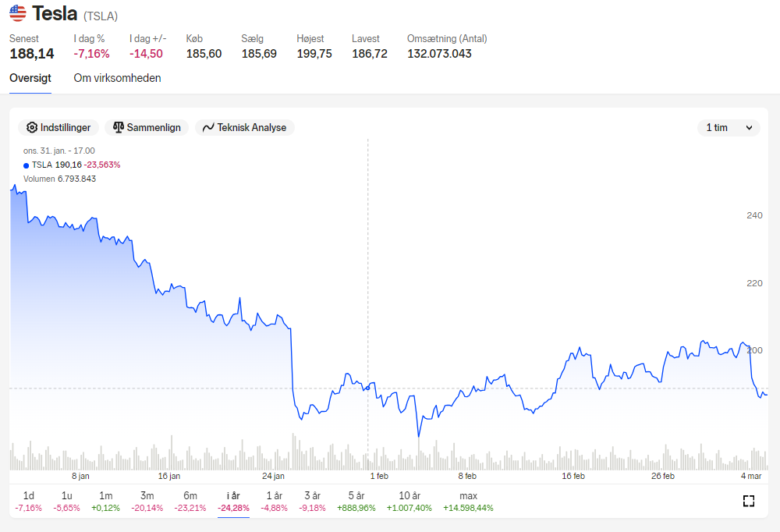This screenshot has height=532, width=780.
Task: Click the 1 feb axis label
Action: pos(379,477)
